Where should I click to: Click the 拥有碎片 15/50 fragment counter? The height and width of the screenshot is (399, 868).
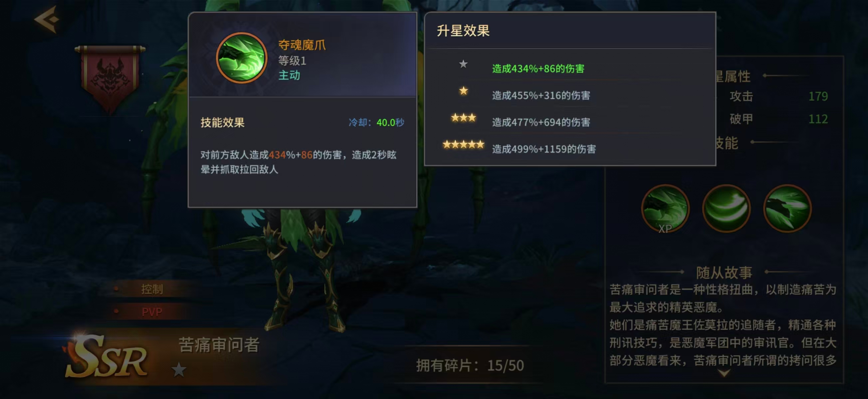click(470, 366)
